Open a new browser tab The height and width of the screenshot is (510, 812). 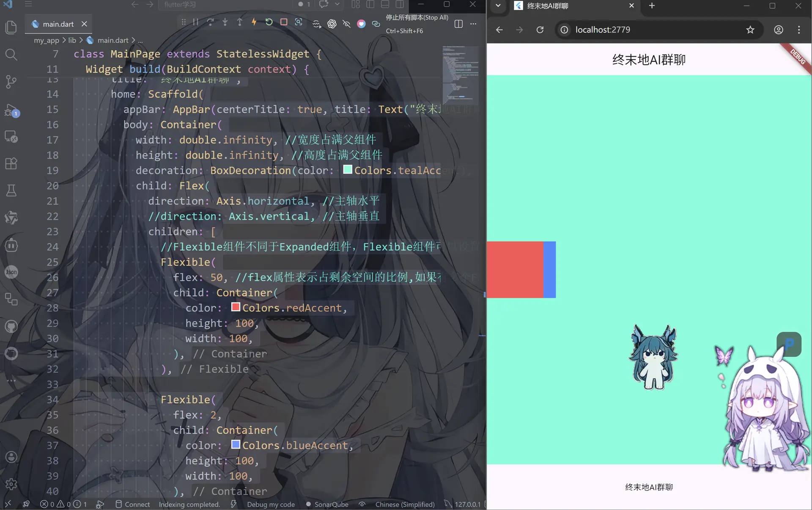pyautogui.click(x=652, y=6)
